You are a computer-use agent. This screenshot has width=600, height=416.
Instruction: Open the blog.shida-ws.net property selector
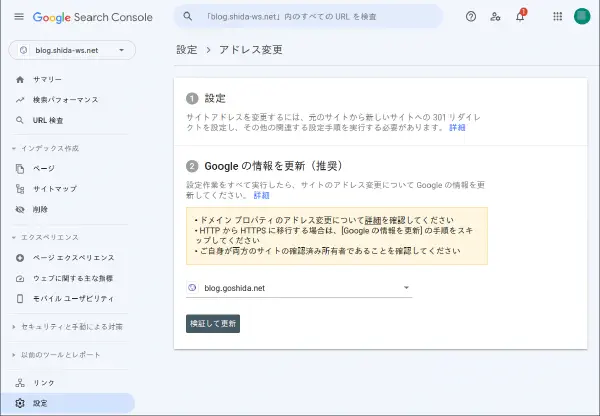(x=72, y=50)
